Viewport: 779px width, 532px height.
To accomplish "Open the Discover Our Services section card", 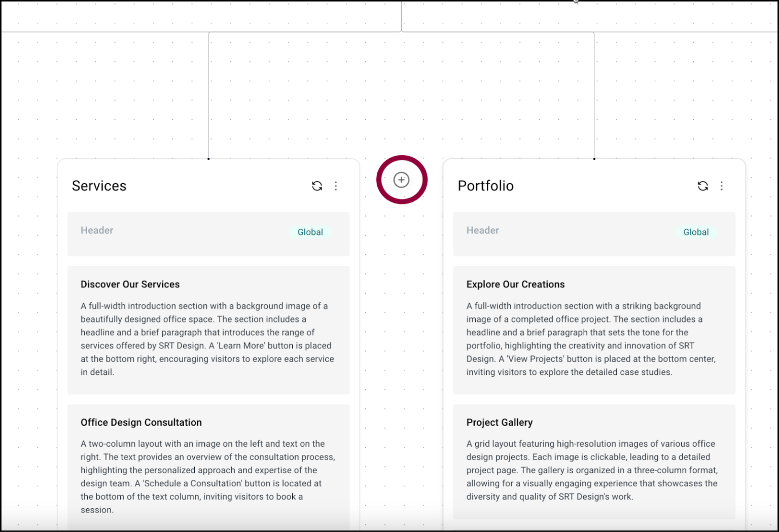I will pyautogui.click(x=208, y=330).
